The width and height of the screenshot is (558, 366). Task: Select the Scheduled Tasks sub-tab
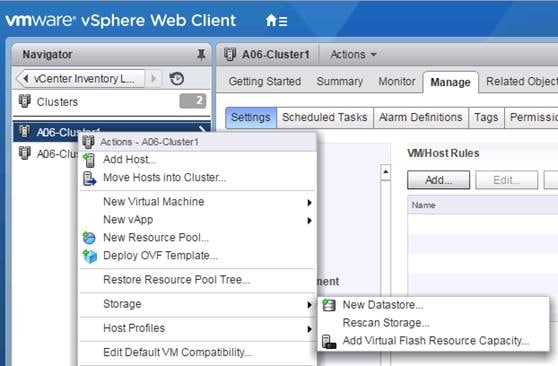[325, 117]
